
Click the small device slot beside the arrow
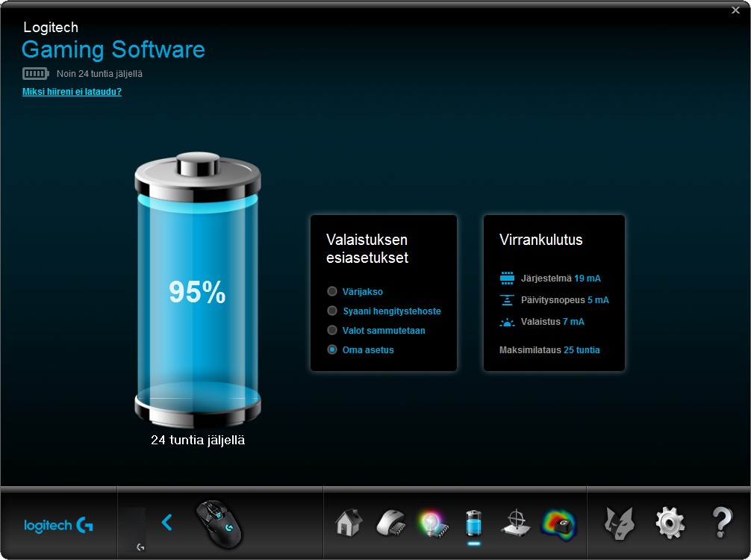pos(132,529)
